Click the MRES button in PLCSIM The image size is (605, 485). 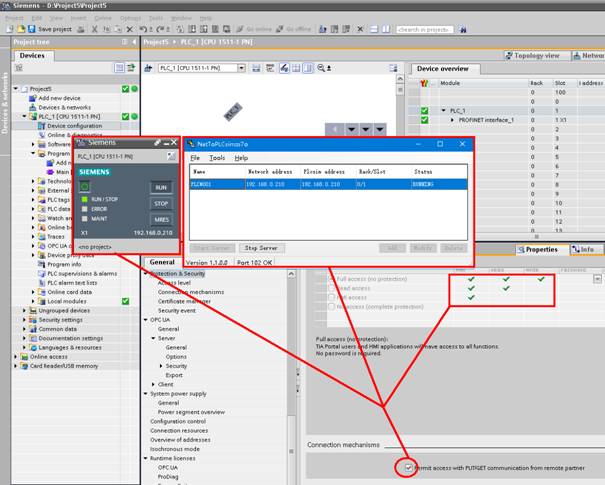coord(161,219)
